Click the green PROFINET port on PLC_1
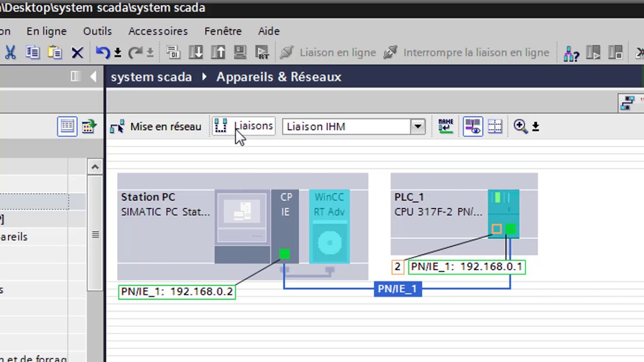 point(511,229)
